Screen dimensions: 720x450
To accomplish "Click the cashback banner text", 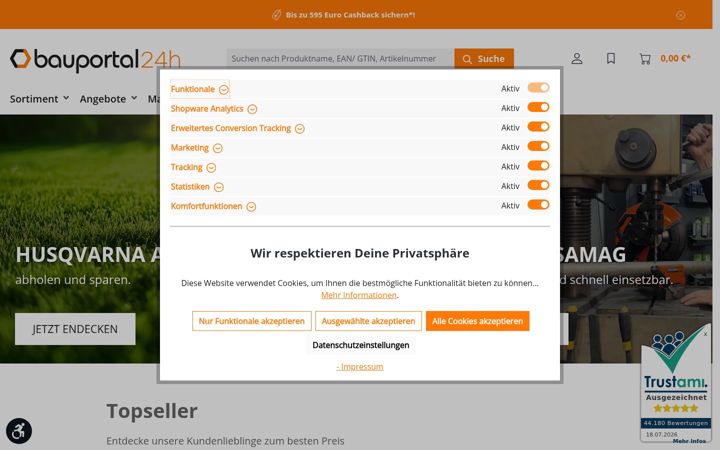I will pos(350,15).
